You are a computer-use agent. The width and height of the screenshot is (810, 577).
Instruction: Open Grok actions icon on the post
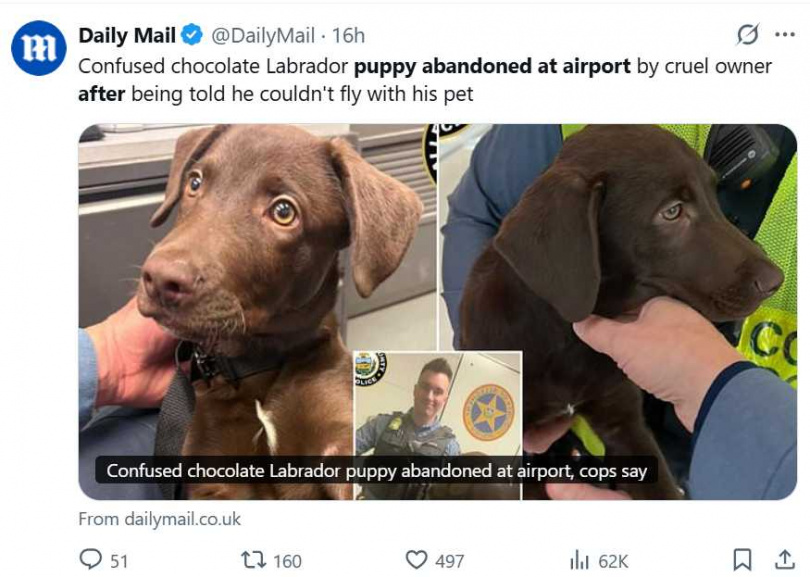click(x=747, y=35)
